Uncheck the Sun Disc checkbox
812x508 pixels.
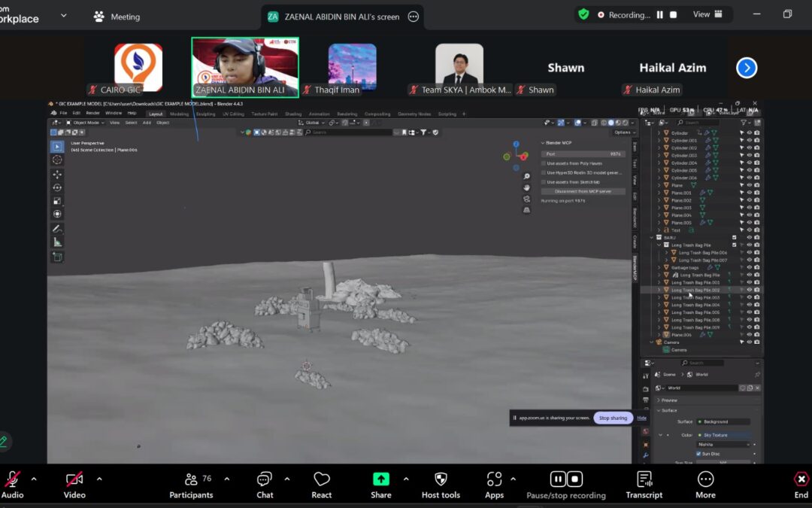(x=698, y=454)
